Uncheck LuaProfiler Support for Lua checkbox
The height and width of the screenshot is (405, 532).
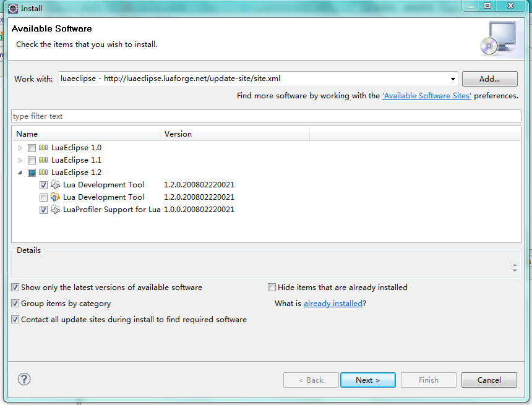coord(43,210)
